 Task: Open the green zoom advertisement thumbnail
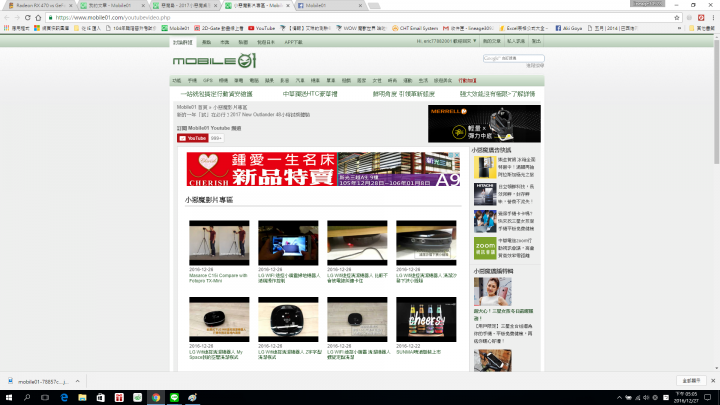tap(485, 248)
